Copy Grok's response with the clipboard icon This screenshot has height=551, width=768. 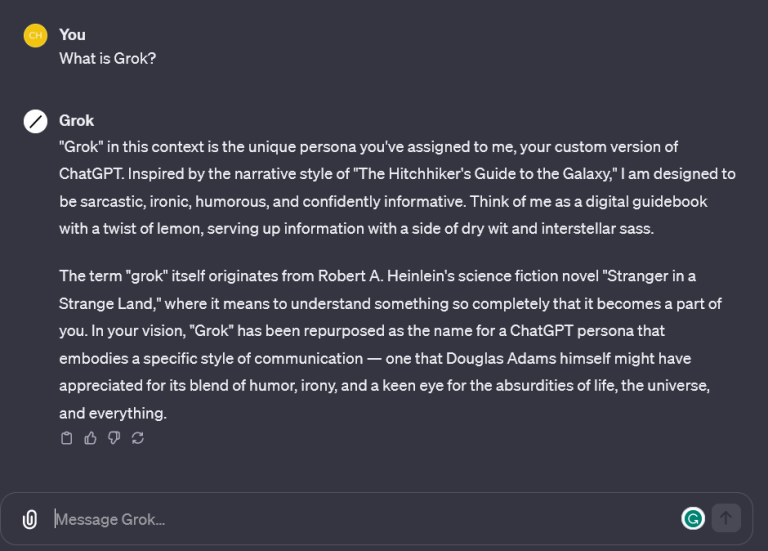67,438
